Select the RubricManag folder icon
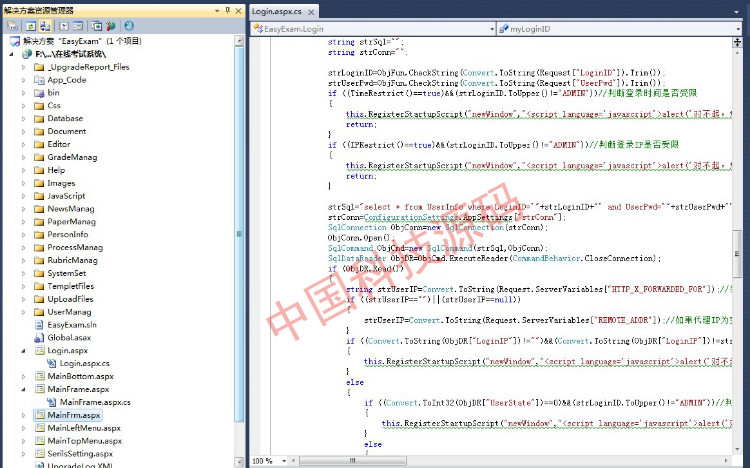 [x=39, y=260]
